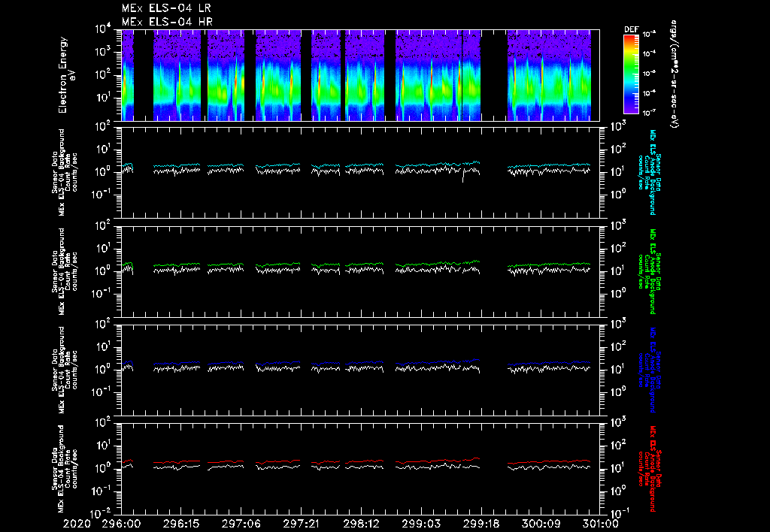Image resolution: width=770 pixels, height=532 pixels.
Task: Click the '297:06' time tick label
Action: pos(241,524)
